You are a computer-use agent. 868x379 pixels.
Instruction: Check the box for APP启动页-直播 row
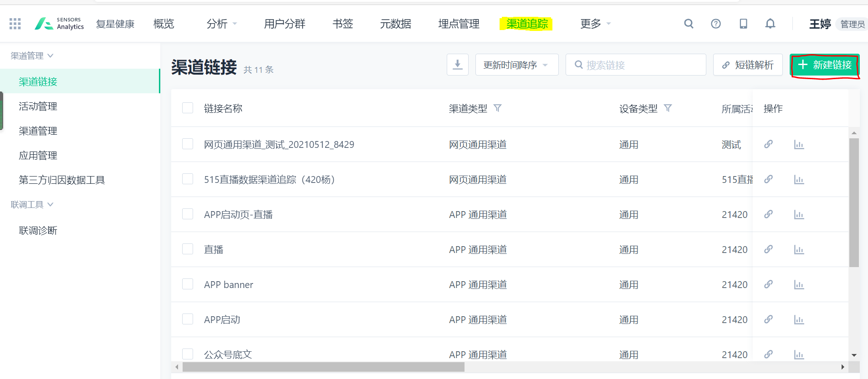coord(188,214)
